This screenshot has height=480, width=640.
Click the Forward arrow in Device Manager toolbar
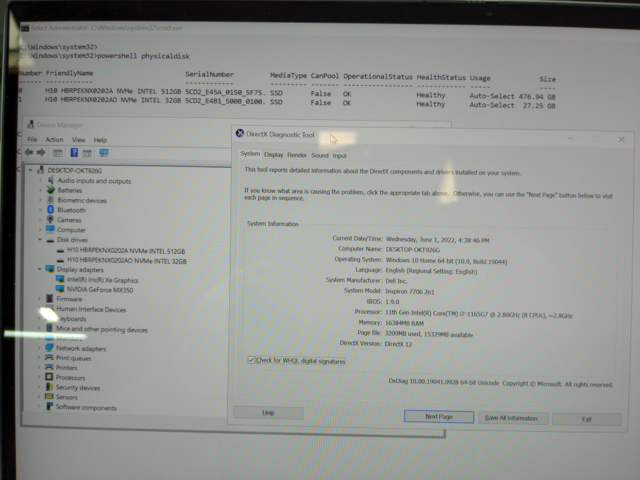pos(43,154)
